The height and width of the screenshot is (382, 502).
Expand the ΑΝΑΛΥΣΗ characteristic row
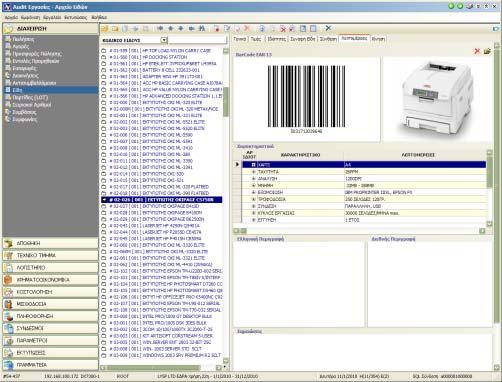tap(253, 179)
